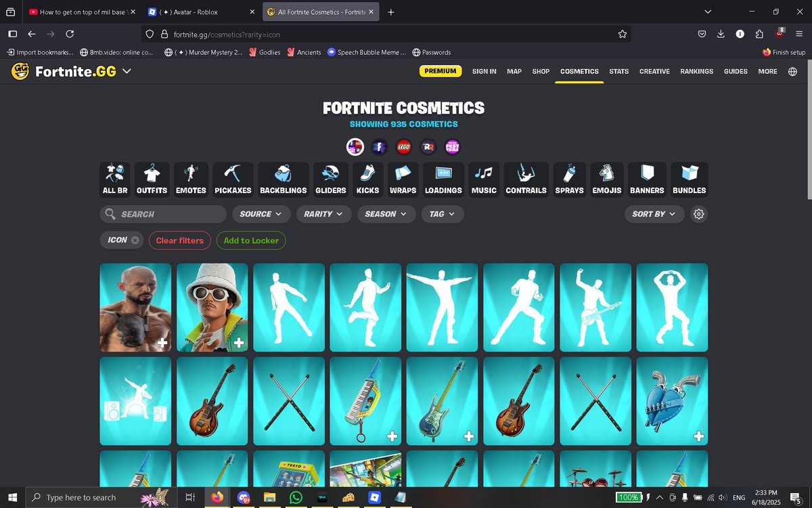Click the yellow PREMIUM button
The width and height of the screenshot is (812, 508).
click(x=441, y=71)
